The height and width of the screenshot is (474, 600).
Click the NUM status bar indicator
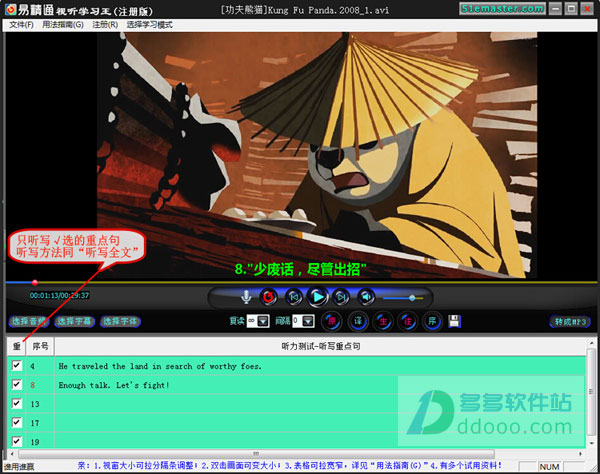549,466
